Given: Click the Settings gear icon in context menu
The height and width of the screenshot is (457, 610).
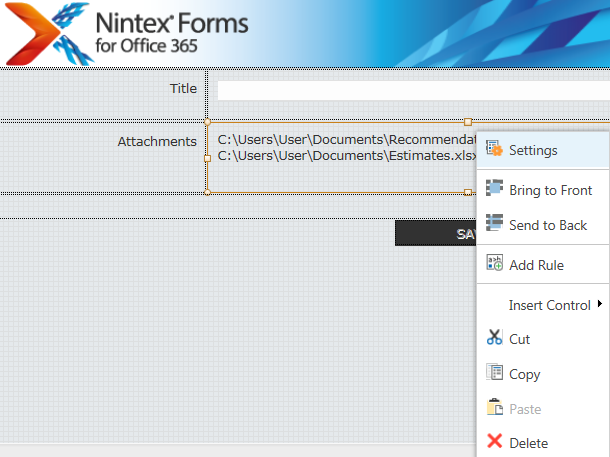Looking at the screenshot, I should 494,148.
